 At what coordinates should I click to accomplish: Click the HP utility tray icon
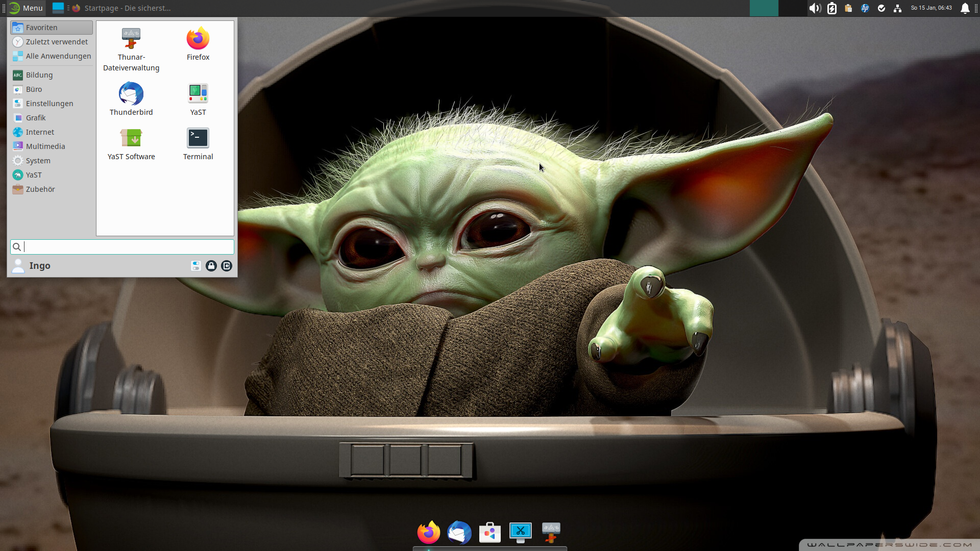[864, 8]
